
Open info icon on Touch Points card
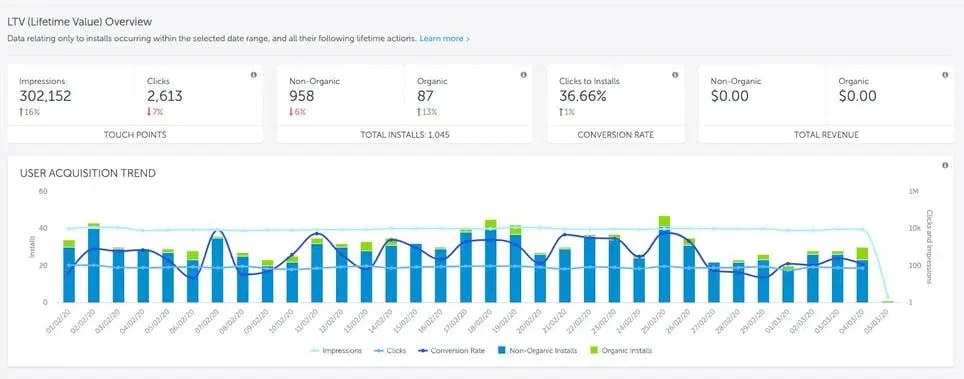[254, 75]
